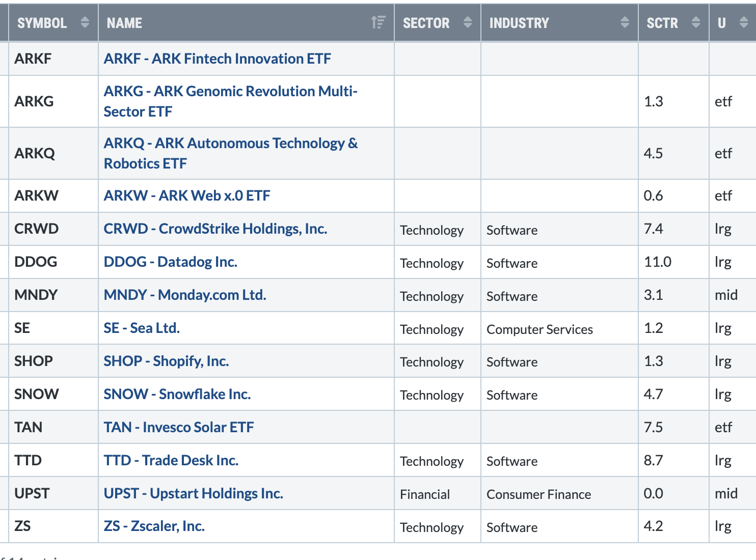Screen dimensions: 756x560
Task: Click the SECTOR column header label
Action: [426, 23]
